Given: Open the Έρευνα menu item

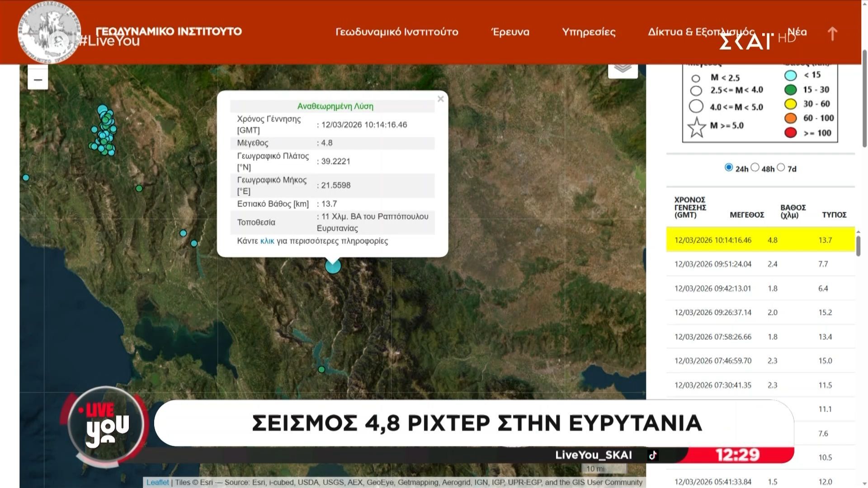Looking at the screenshot, I should pos(510,32).
